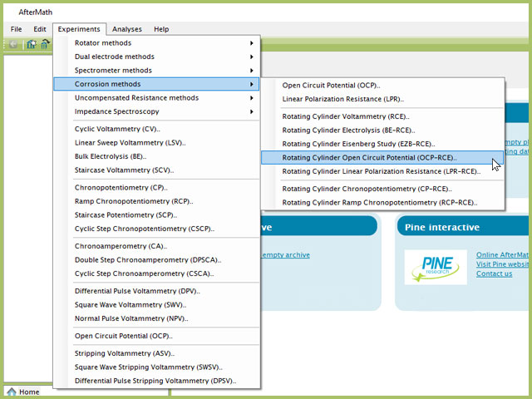Select Staircase Potentiometry (SCP)
The height and width of the screenshot is (399, 532).
156,215
